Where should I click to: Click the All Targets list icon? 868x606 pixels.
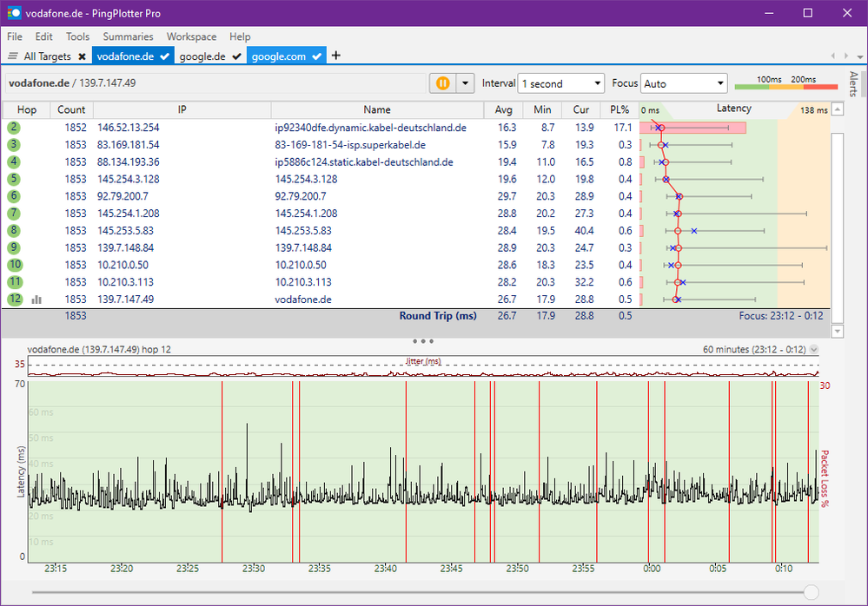tap(13, 56)
